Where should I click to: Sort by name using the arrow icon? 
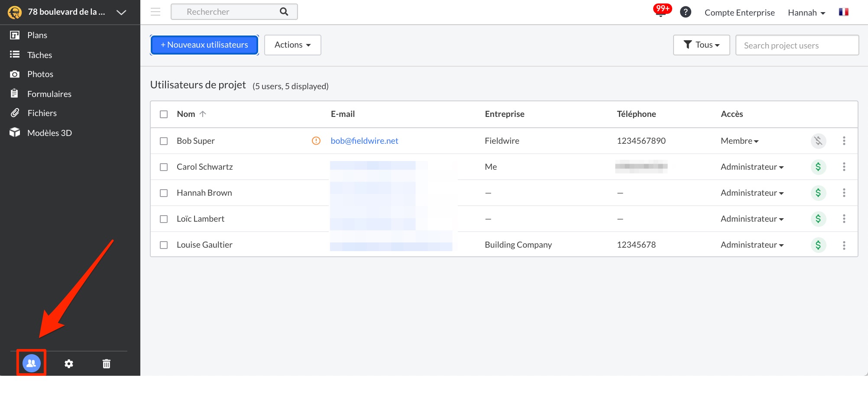(203, 114)
